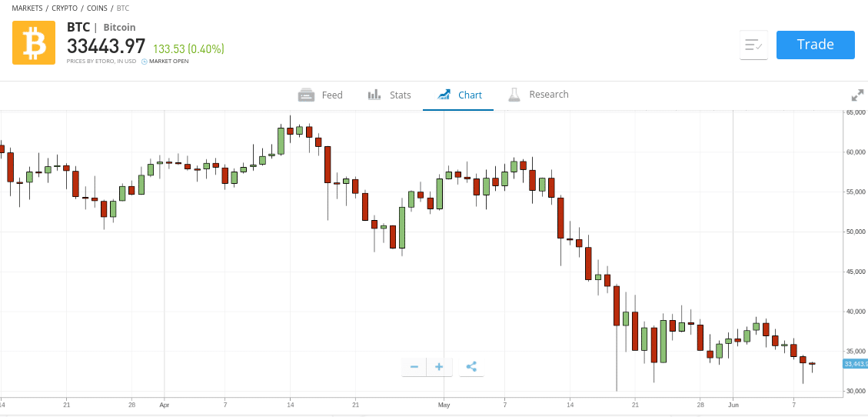The height and width of the screenshot is (417, 868).
Task: Open the COINS breadcrumb link
Action: [98, 8]
